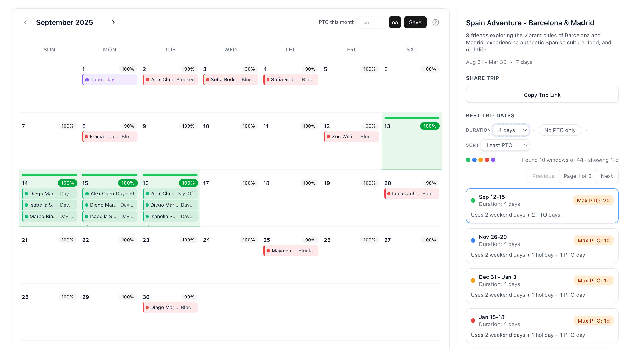Open the Duration 4 days dropdown
The width and height of the screenshot is (644, 349).
[511, 130]
